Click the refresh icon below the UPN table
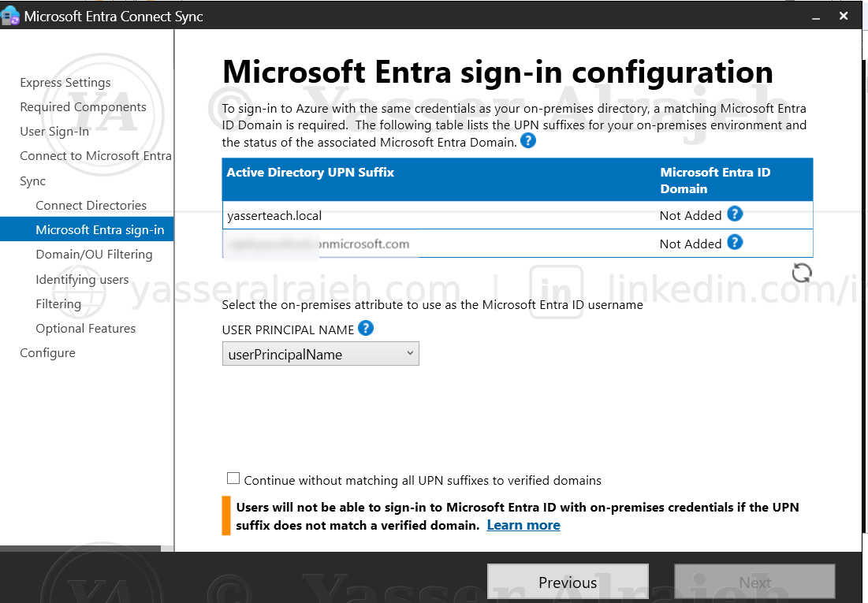This screenshot has width=868, height=603. [x=802, y=273]
